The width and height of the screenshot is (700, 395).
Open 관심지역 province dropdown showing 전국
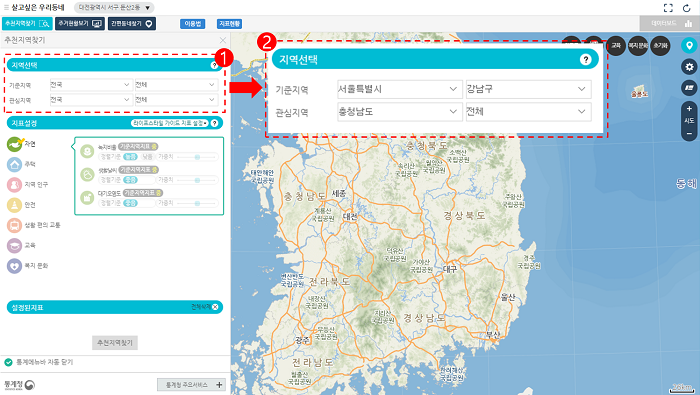pos(91,100)
